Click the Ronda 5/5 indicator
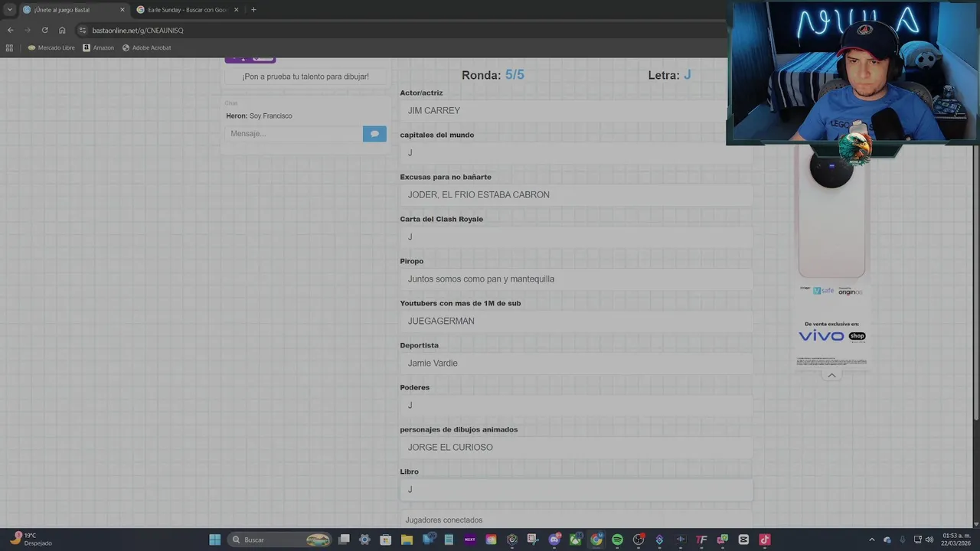Viewport: 980px width, 551px height. tap(493, 75)
